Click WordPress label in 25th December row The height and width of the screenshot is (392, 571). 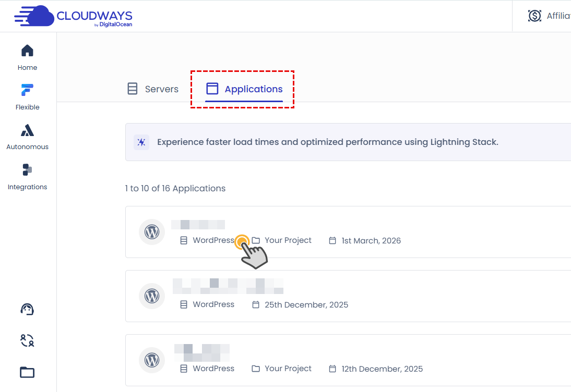coord(213,304)
